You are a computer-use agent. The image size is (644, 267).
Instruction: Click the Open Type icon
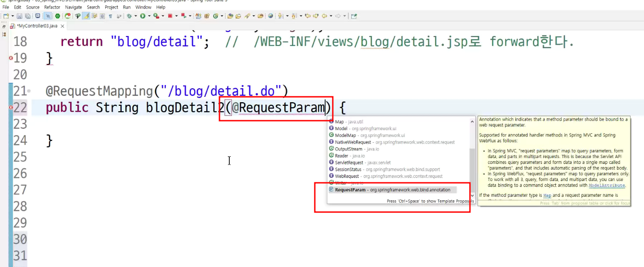(x=230, y=16)
